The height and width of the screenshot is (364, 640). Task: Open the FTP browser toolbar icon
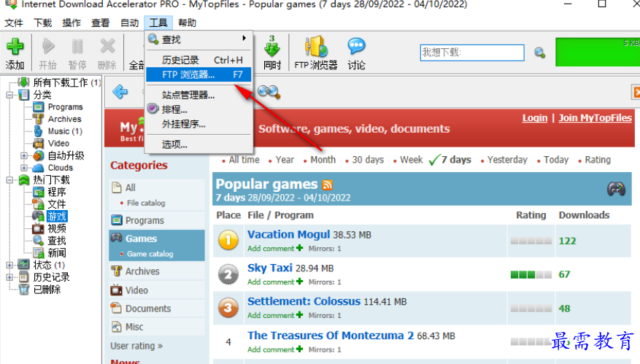tap(316, 46)
